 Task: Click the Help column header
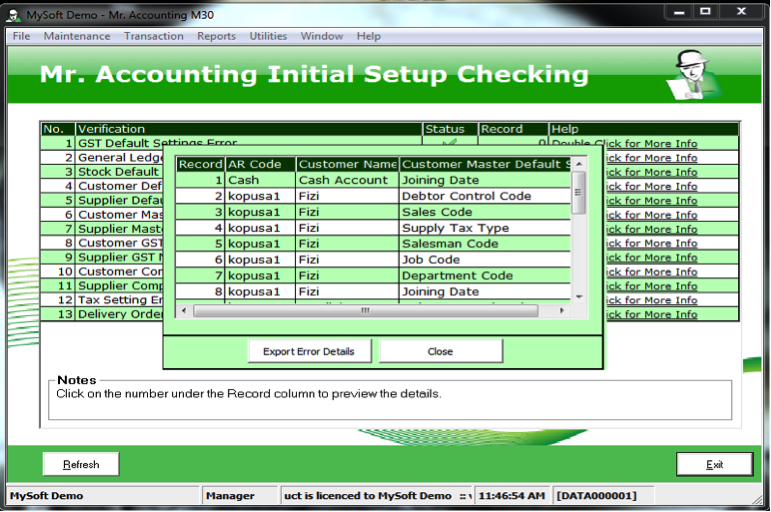click(x=644, y=129)
